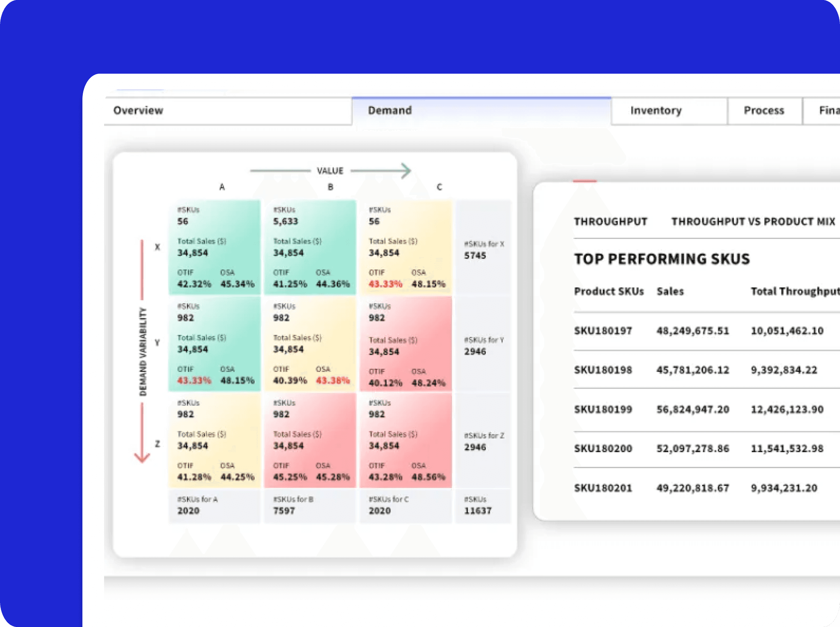Select row SKU180197
Viewport: 840px width, 627px height.
coord(706,331)
